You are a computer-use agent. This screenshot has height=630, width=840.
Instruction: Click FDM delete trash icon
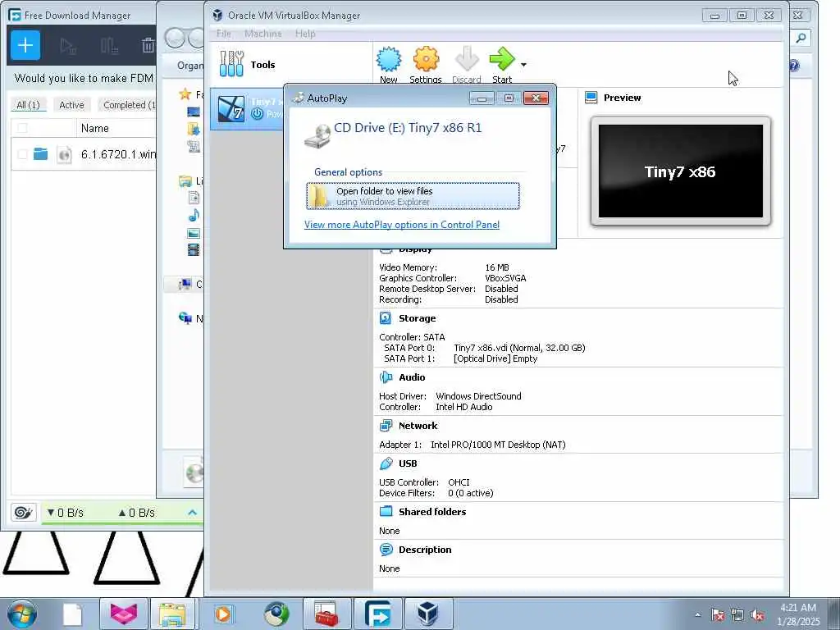click(148, 46)
